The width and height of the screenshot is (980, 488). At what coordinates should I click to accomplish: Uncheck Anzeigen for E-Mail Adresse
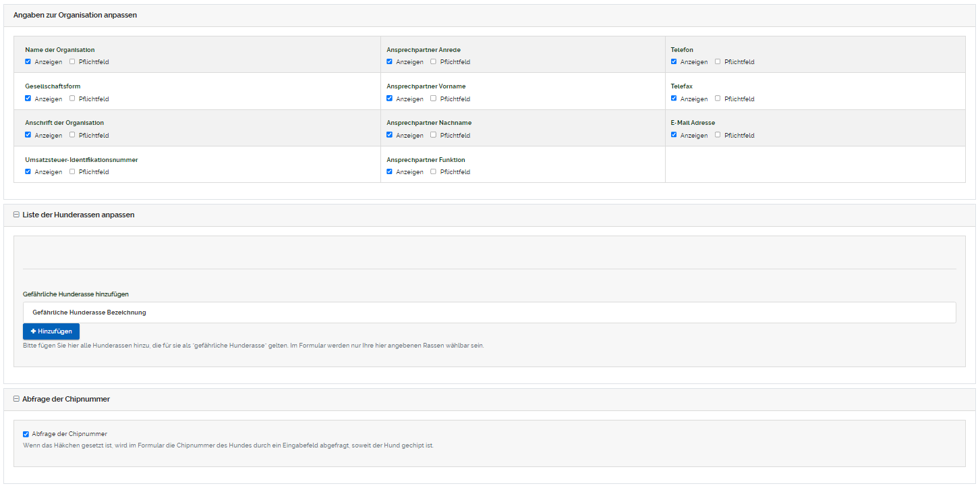[x=674, y=135]
